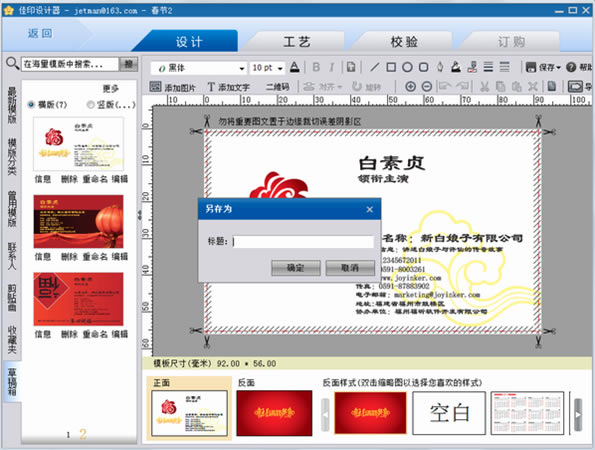595x450 pixels.
Task: Switch to the 工艺 tab
Action: pyautogui.click(x=297, y=41)
